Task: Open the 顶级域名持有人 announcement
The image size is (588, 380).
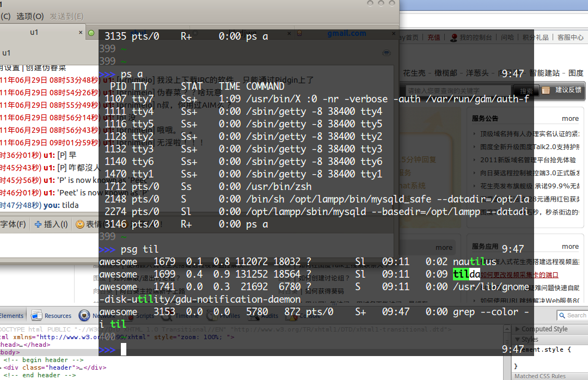Action: point(530,134)
